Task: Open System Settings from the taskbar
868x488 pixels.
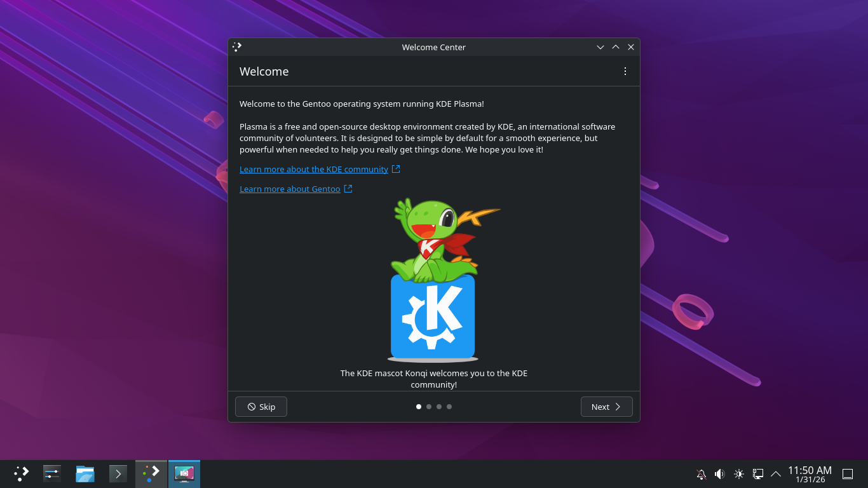Action: coord(52,473)
